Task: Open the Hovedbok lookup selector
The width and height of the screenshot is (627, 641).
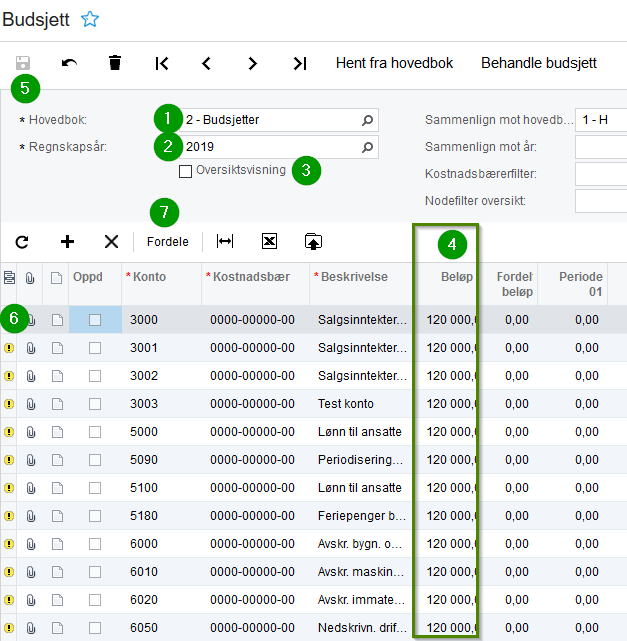Action: [368, 120]
